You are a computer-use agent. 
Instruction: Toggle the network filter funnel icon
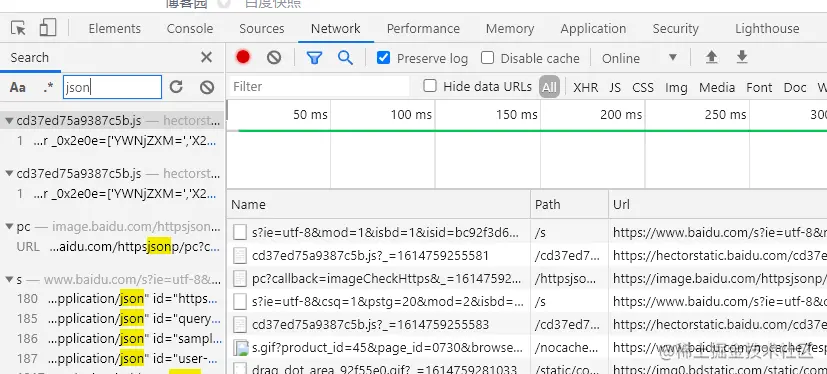coord(314,57)
